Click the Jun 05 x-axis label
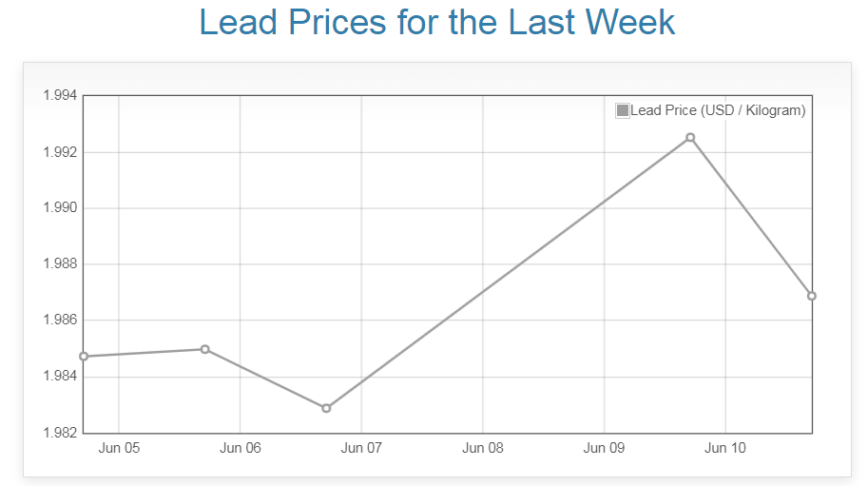 coord(119,448)
